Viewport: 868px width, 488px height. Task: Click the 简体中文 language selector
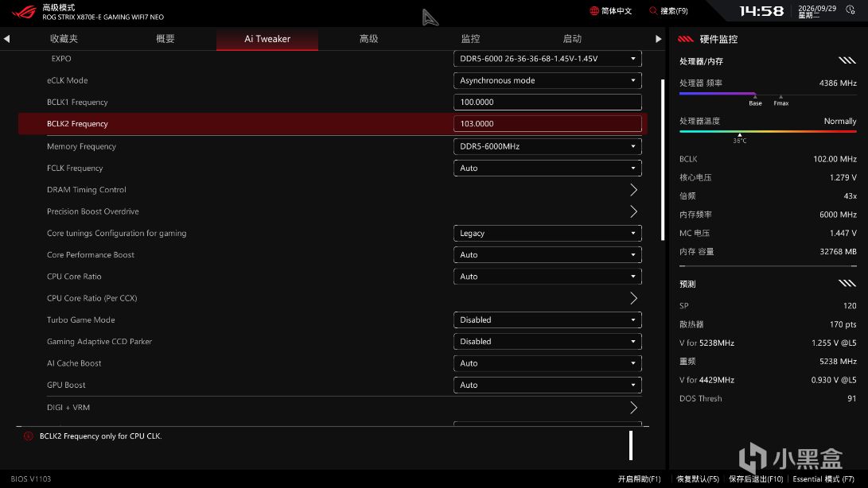coord(610,10)
